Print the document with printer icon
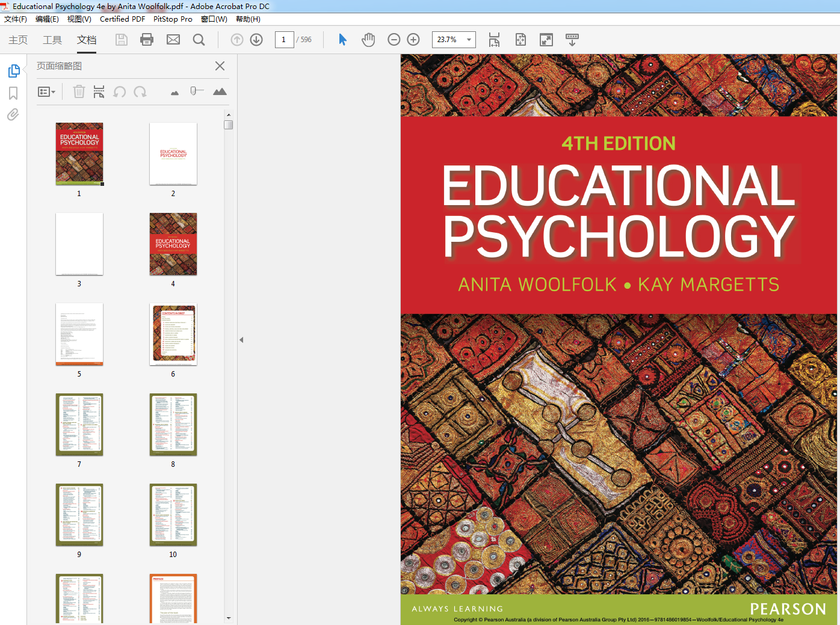840x625 pixels. tap(147, 40)
